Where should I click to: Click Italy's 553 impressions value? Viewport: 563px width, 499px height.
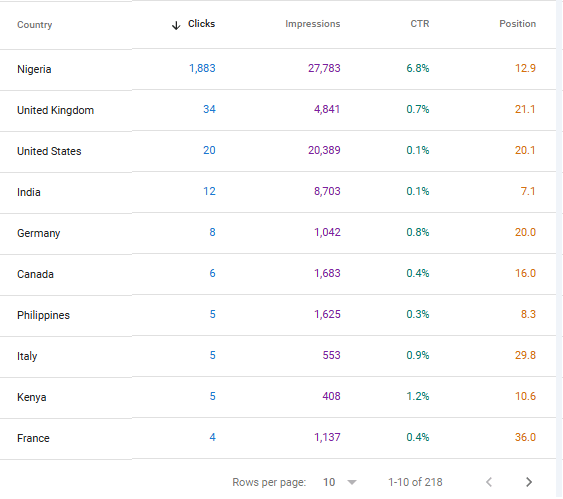[x=331, y=355]
